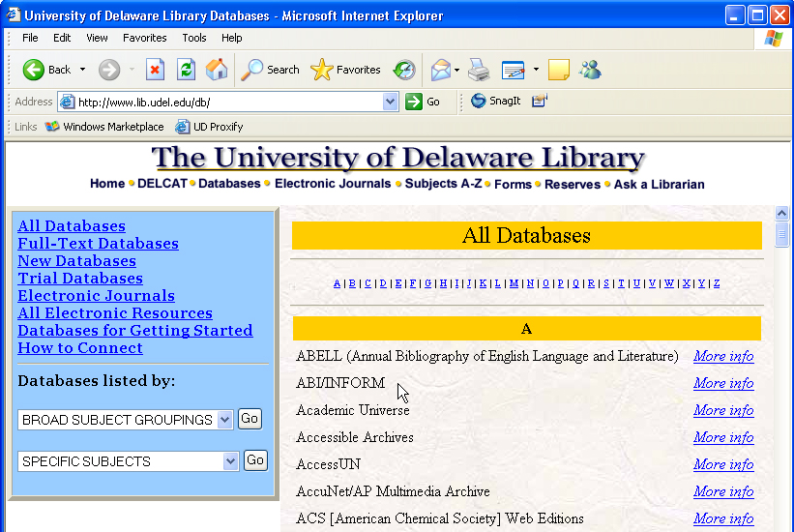Click the SnagIt capture icon

[479, 101]
